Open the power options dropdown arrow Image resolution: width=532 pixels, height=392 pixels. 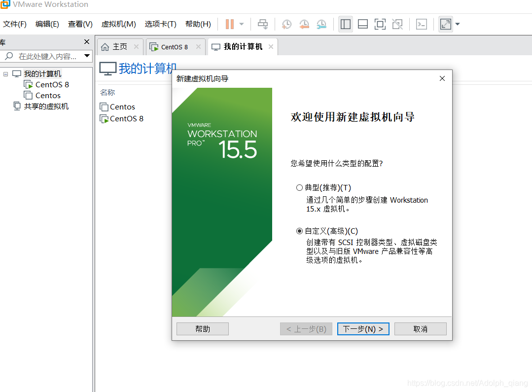point(242,24)
